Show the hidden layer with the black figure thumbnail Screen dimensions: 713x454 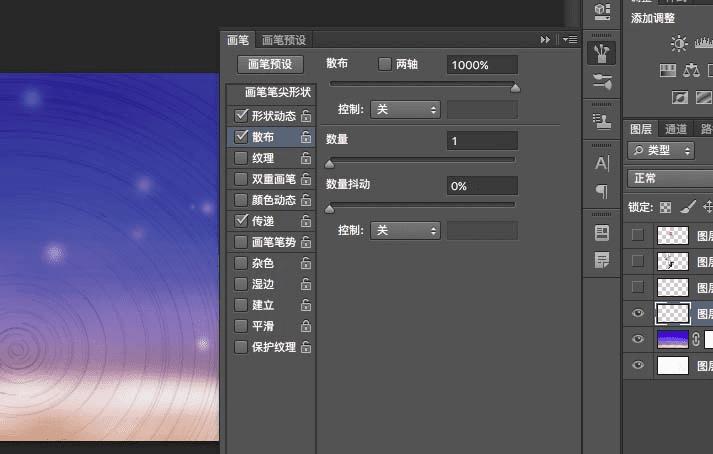(638, 261)
